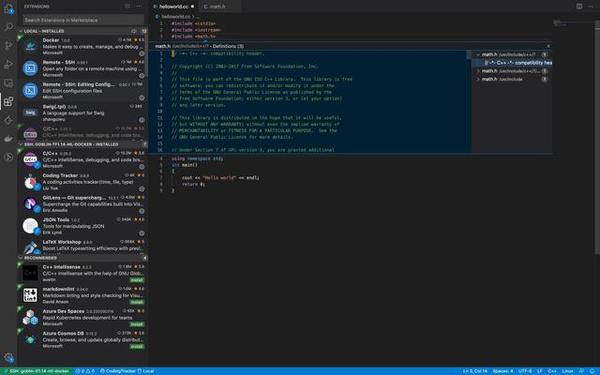Image resolution: width=600 pixels, height=375 pixels.
Task: Change the LF end-of-line sequence
Action: point(540,371)
